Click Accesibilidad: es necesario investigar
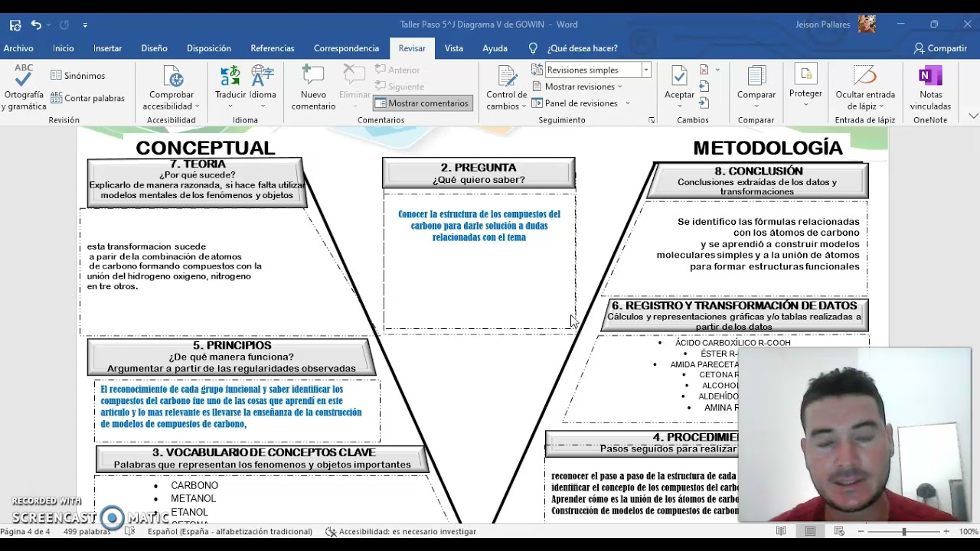The width and height of the screenshot is (980, 551). pyautogui.click(x=400, y=531)
